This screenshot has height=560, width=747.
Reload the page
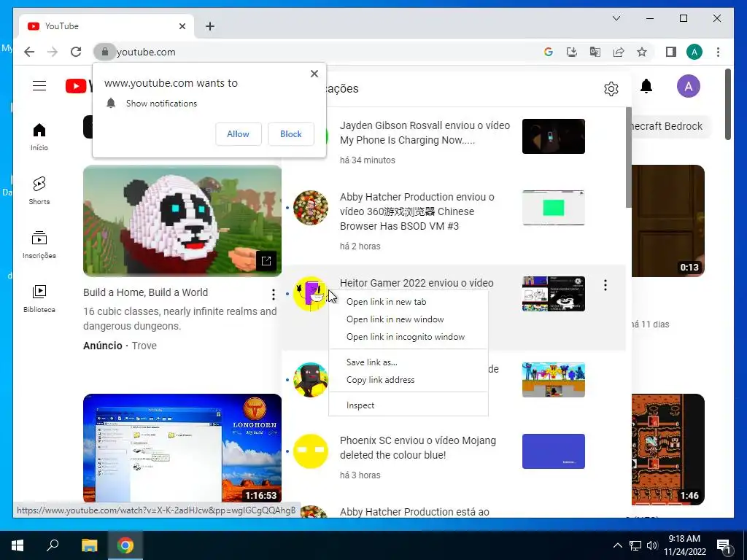[76, 52]
